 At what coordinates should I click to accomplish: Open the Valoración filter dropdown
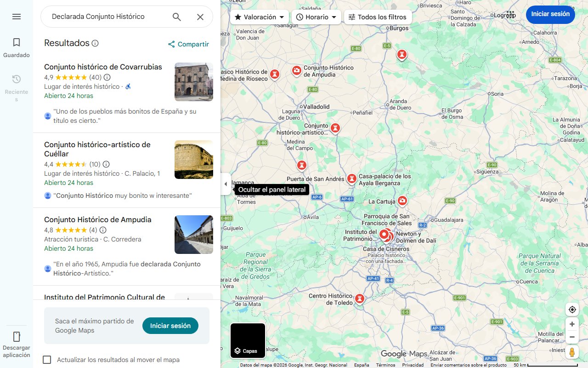pos(259,17)
